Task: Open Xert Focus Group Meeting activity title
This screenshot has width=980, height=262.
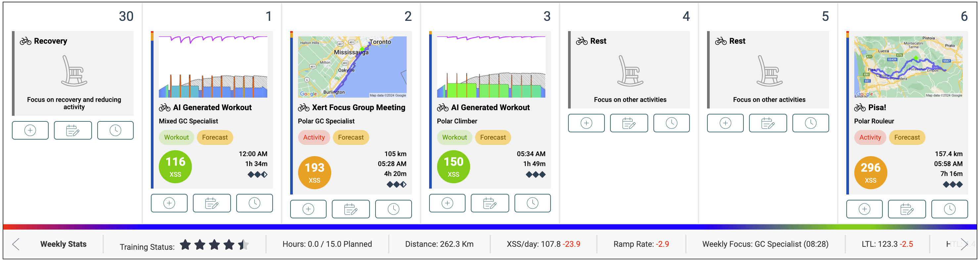Action: click(358, 108)
